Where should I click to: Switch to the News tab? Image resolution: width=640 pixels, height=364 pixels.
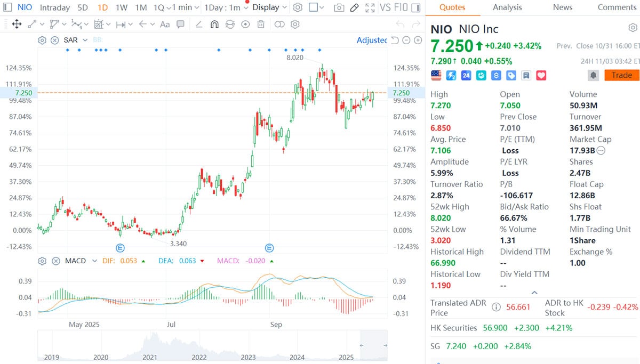click(563, 7)
